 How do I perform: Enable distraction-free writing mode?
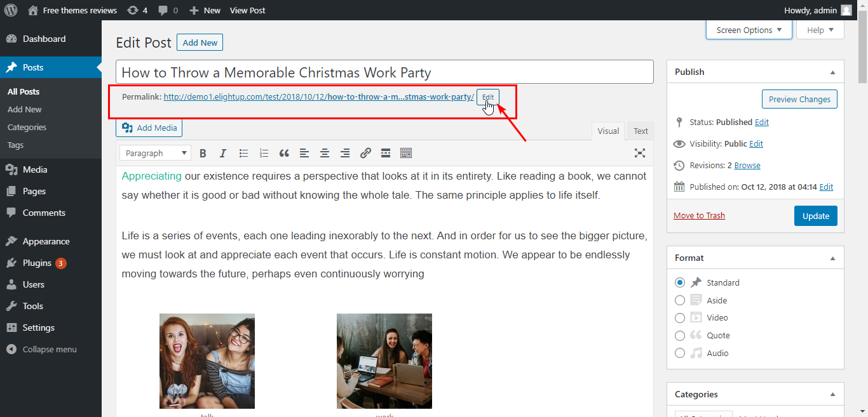(x=640, y=153)
